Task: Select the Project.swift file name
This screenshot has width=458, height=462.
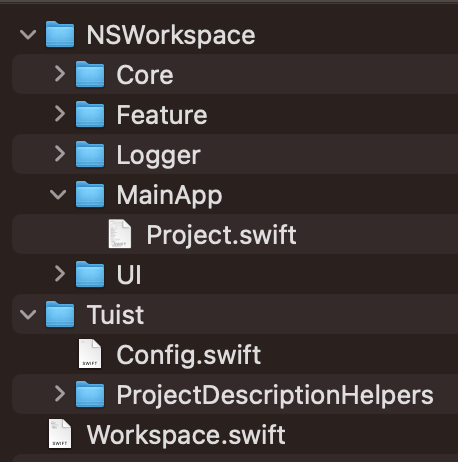Action: coord(222,235)
